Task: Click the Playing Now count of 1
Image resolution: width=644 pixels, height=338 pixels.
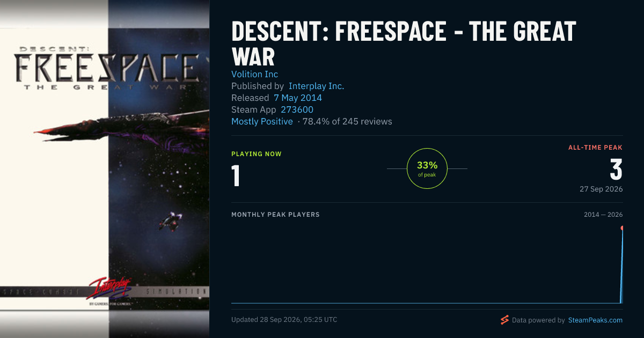Action: (x=236, y=176)
